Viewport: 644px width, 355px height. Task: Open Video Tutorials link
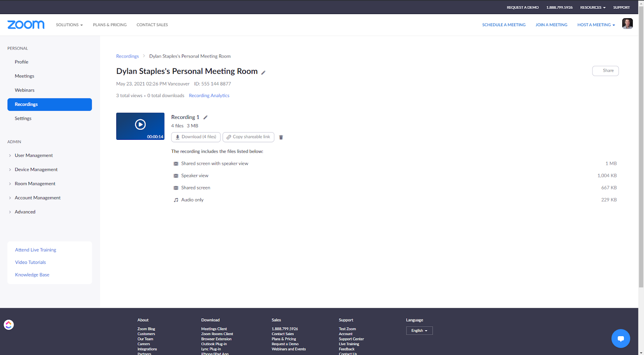tap(31, 262)
